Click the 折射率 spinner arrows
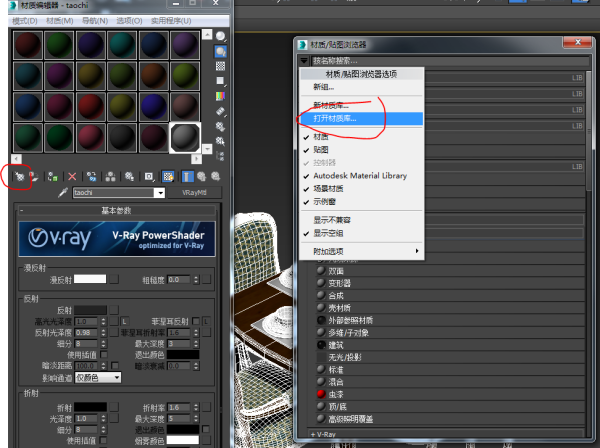Image resolution: width=600 pixels, height=448 pixels. (196, 407)
